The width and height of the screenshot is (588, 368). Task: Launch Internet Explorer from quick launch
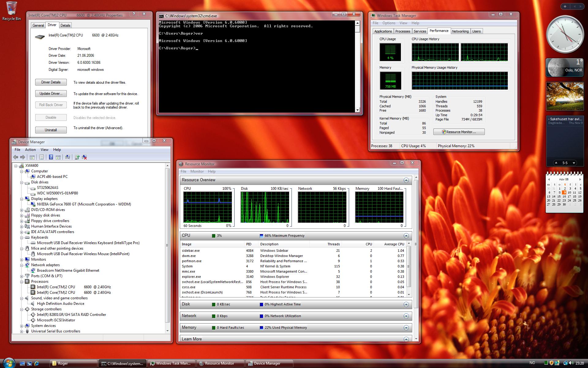click(37, 363)
